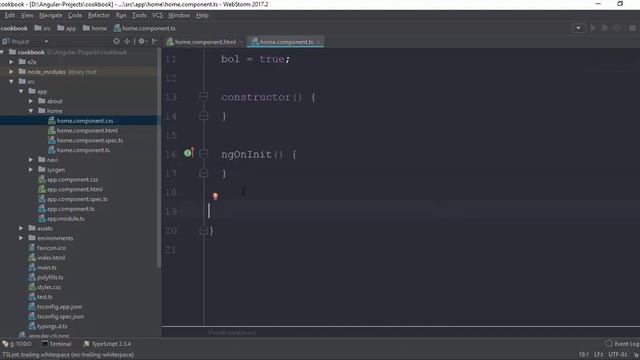
Task: Open the Window menu
Action: coord(179,16)
